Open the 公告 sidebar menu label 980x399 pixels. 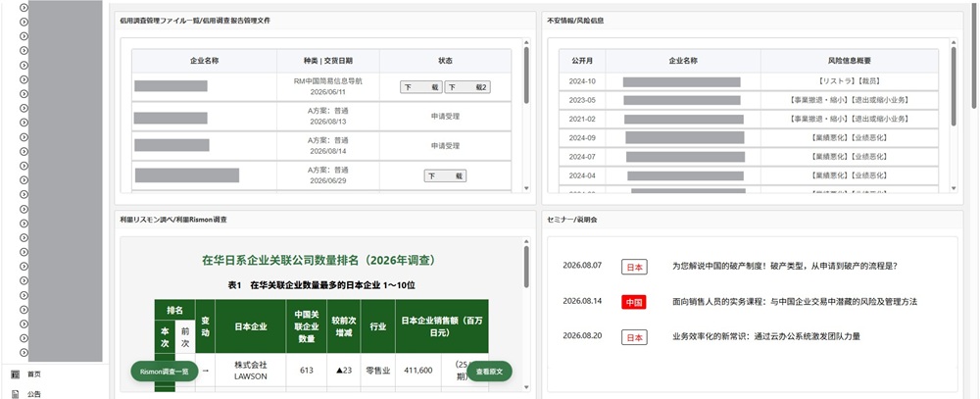(33, 394)
